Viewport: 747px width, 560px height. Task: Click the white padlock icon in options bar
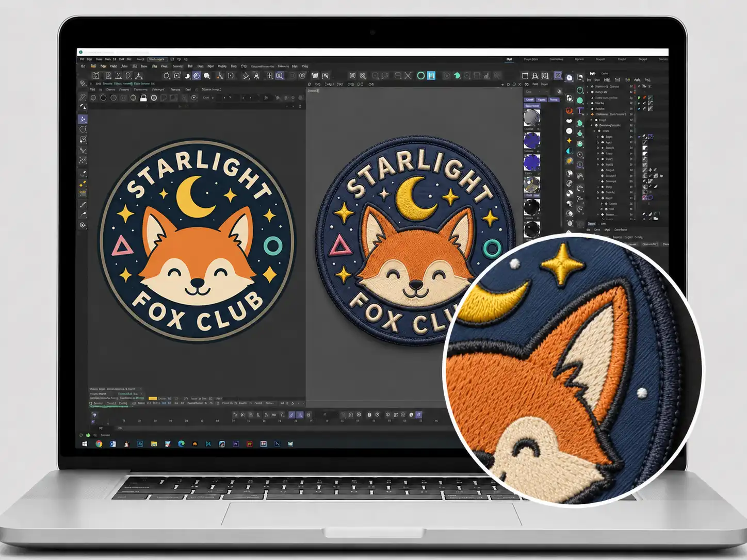pyautogui.click(x=143, y=98)
